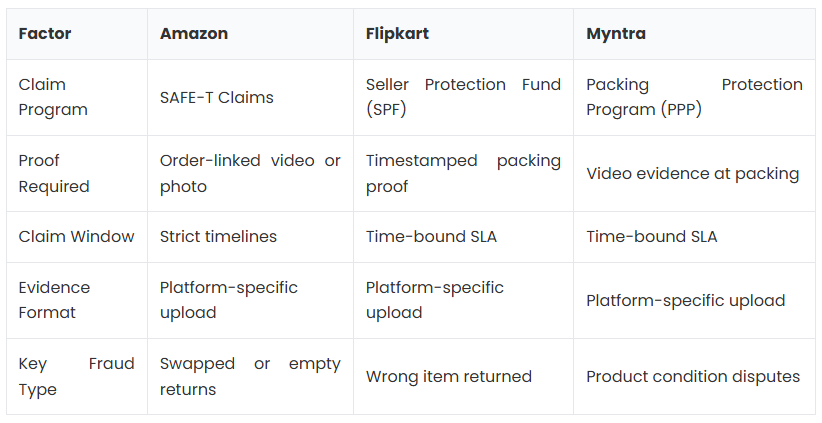Select the Claim Program row label

(77, 97)
